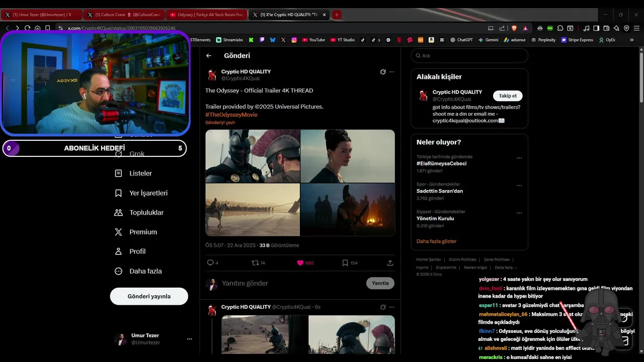Click the #TheOdysseyMovie hashtag
Image resolution: width=644 pixels, height=362 pixels.
click(231, 115)
